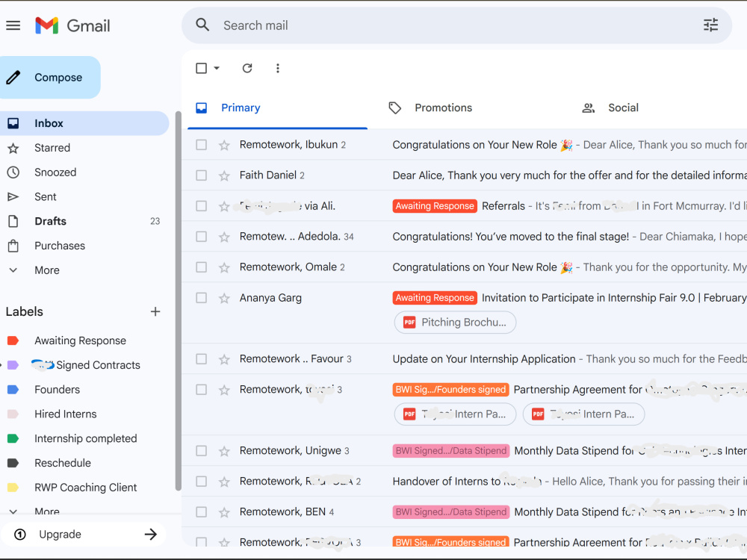Click the search magnifier icon

(x=202, y=25)
